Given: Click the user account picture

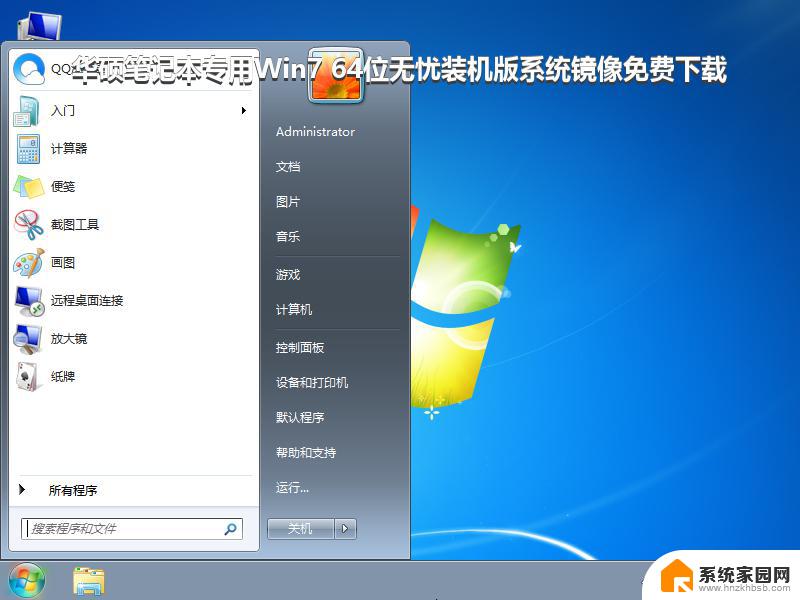Looking at the screenshot, I should 336,76.
